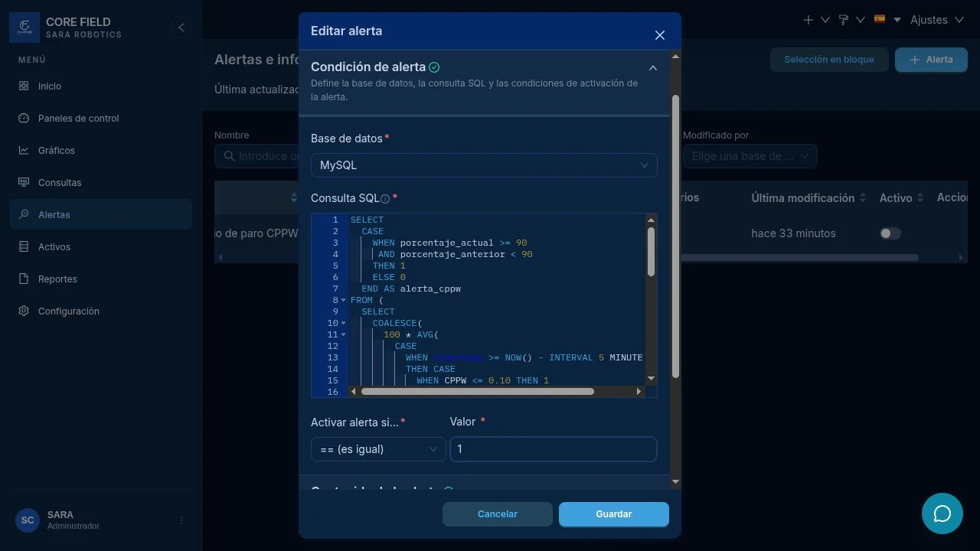Click the Gráficos line-chart icon
This screenshot has width=980, height=551.
[x=24, y=150]
